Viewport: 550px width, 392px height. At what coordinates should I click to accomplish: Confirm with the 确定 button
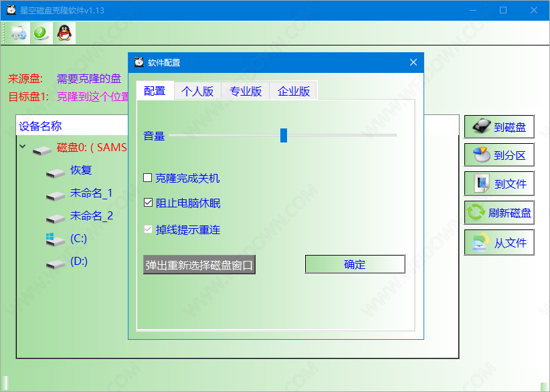[x=355, y=264]
